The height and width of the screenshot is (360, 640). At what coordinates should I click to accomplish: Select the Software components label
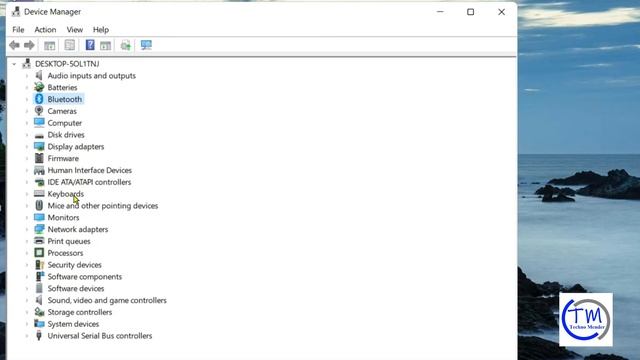[x=84, y=276]
